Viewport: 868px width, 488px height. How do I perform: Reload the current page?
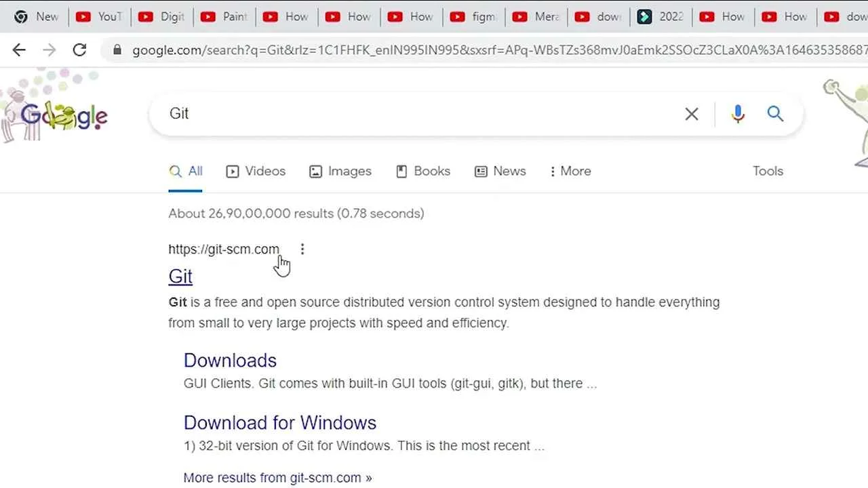(x=79, y=49)
